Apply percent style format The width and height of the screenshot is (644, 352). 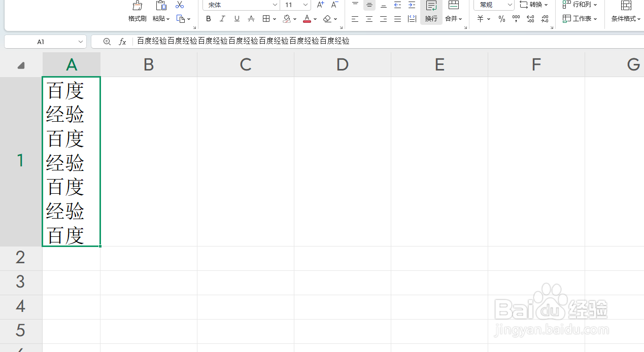click(501, 19)
